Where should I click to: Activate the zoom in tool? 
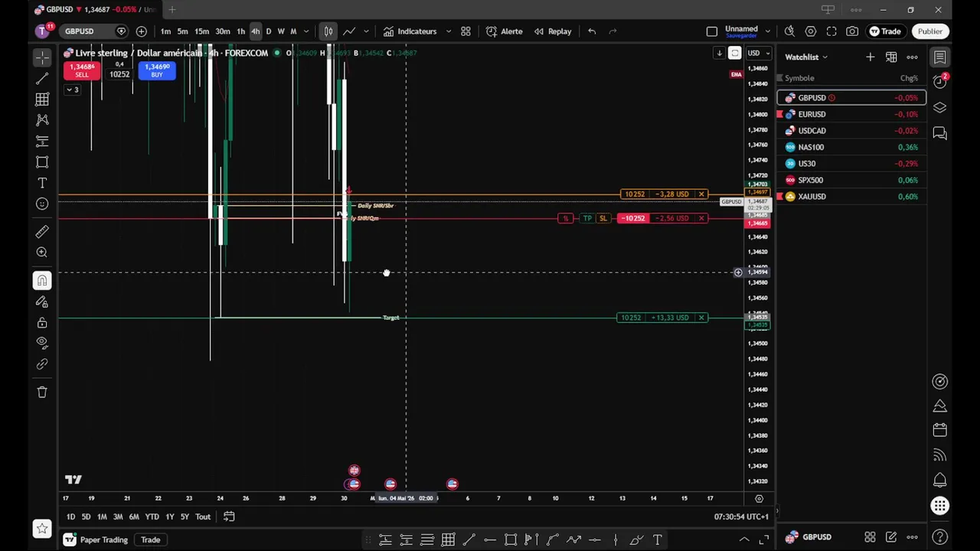click(x=42, y=252)
